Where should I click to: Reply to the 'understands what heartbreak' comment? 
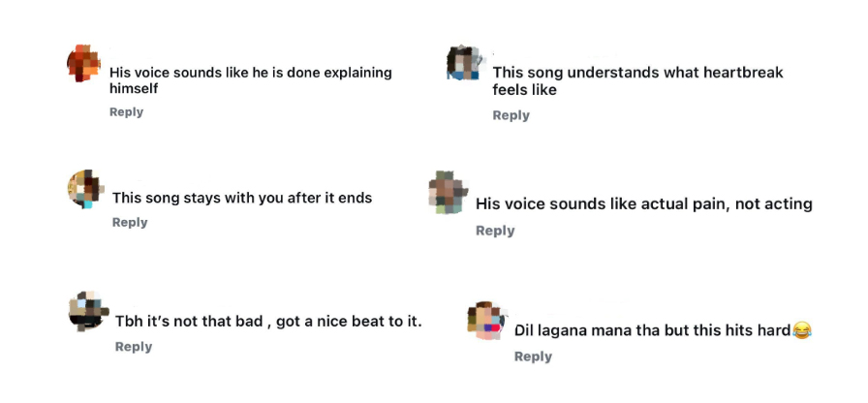511,115
